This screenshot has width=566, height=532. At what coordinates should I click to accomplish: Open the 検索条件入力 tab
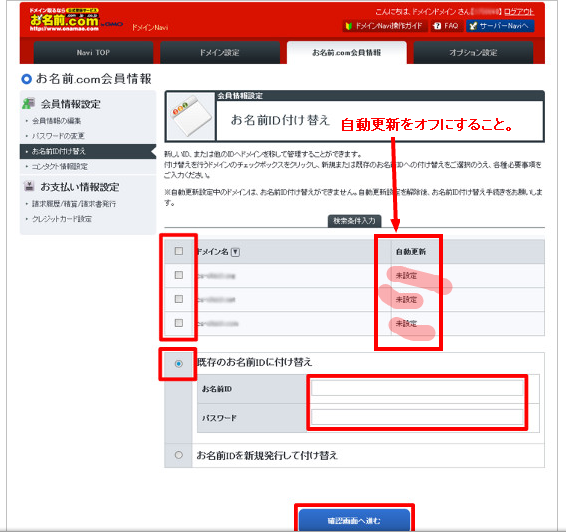[x=354, y=221]
